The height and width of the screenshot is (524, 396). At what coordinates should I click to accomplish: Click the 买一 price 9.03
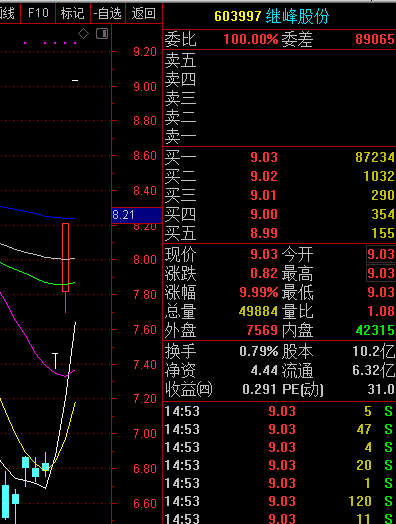[x=264, y=157]
